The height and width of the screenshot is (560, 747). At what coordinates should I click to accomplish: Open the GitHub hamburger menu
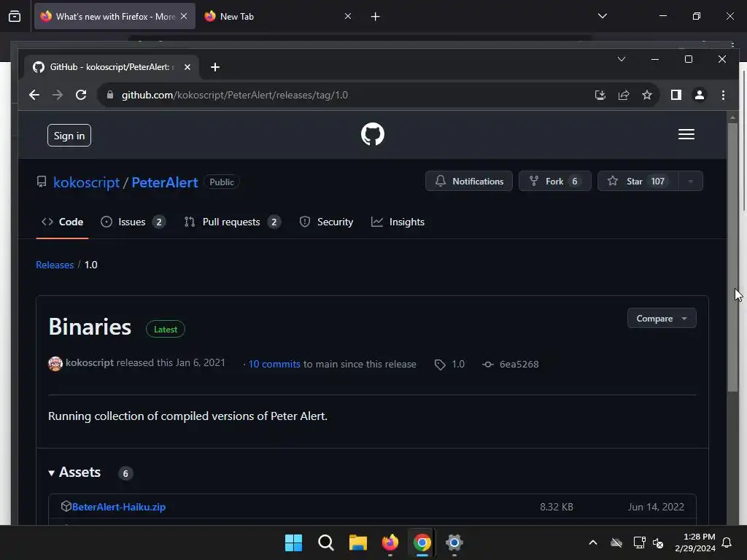coord(686,134)
